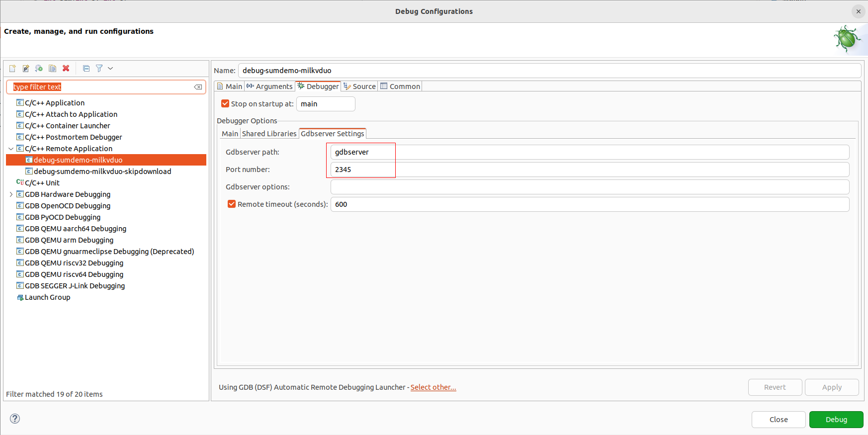This screenshot has width=868, height=435.
Task: Select the Gdbserver Settings sub-tab
Action: click(333, 134)
